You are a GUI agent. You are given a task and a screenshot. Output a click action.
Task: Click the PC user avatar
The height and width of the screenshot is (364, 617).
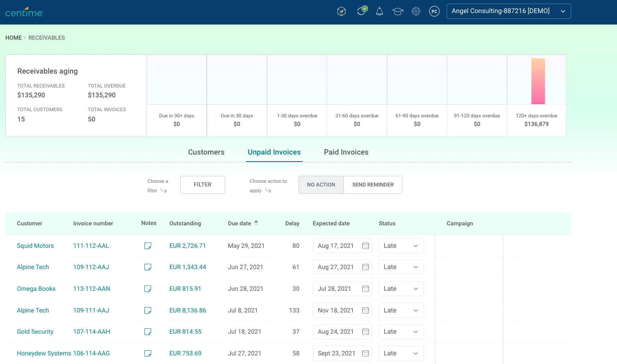(x=434, y=11)
